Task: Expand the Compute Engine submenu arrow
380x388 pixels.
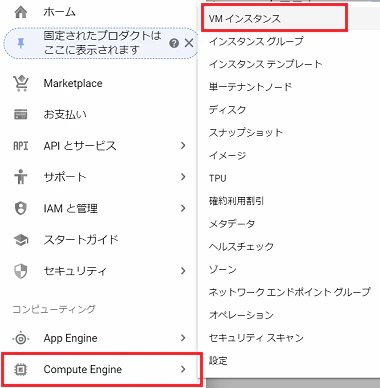Action: click(x=183, y=369)
